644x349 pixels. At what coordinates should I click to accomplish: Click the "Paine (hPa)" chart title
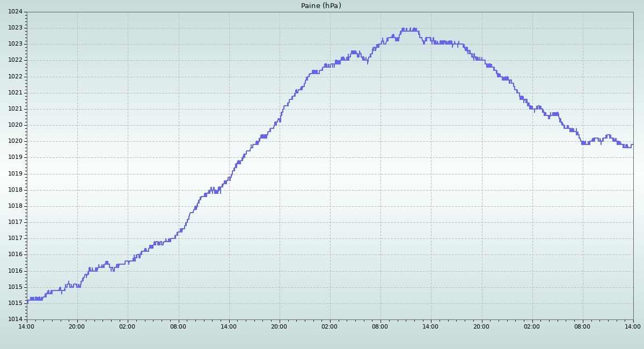point(321,6)
